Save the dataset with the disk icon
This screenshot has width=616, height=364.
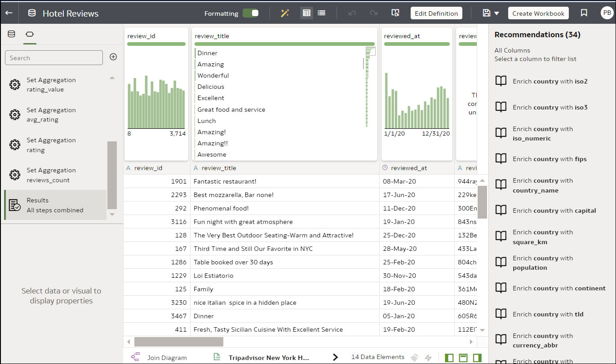[487, 13]
